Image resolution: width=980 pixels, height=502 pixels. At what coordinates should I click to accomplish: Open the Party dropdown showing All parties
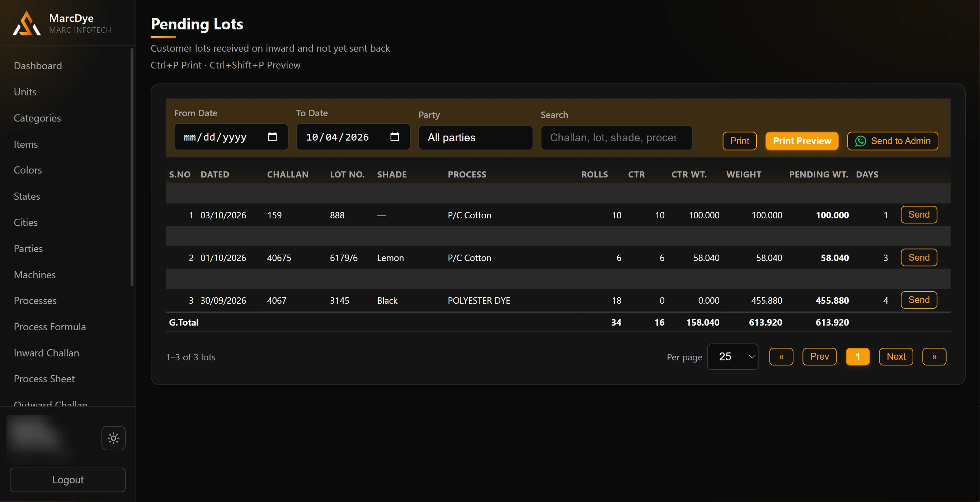(x=476, y=138)
